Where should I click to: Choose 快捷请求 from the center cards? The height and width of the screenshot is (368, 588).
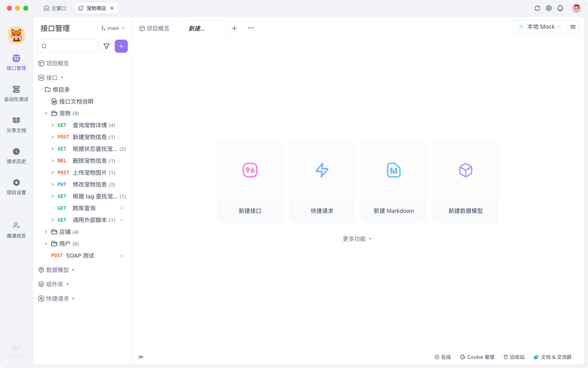(x=322, y=181)
